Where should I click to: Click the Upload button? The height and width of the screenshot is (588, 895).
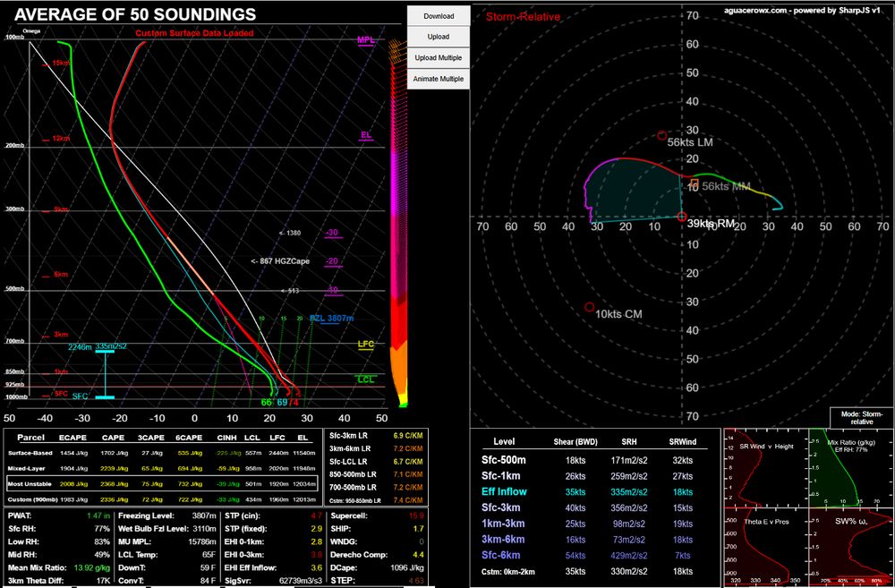439,37
